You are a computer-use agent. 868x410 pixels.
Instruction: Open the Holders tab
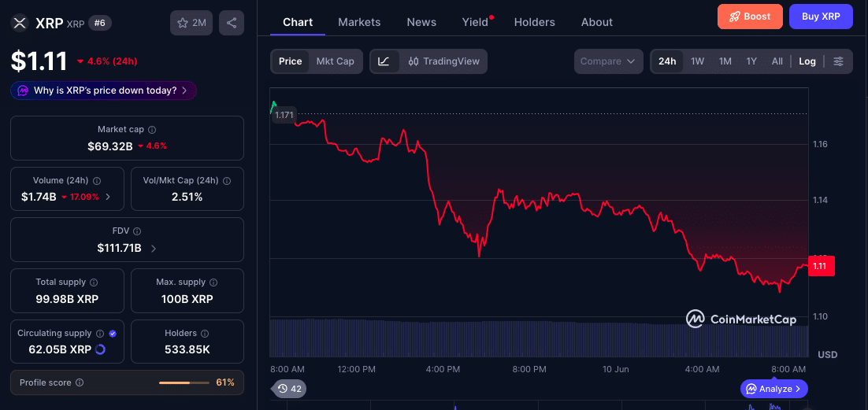534,22
